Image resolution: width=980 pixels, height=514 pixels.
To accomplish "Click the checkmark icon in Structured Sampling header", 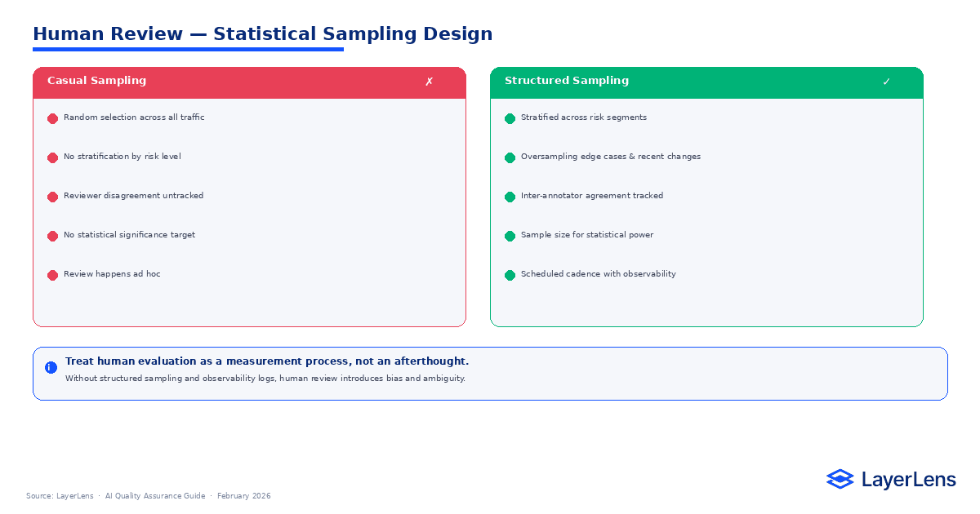I will [886, 82].
